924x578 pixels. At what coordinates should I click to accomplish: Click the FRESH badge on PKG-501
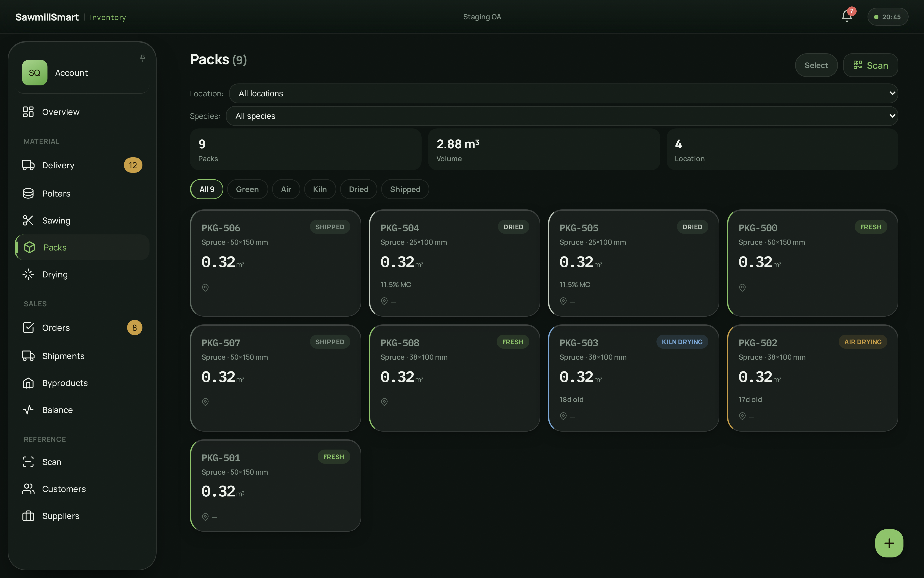pyautogui.click(x=334, y=457)
